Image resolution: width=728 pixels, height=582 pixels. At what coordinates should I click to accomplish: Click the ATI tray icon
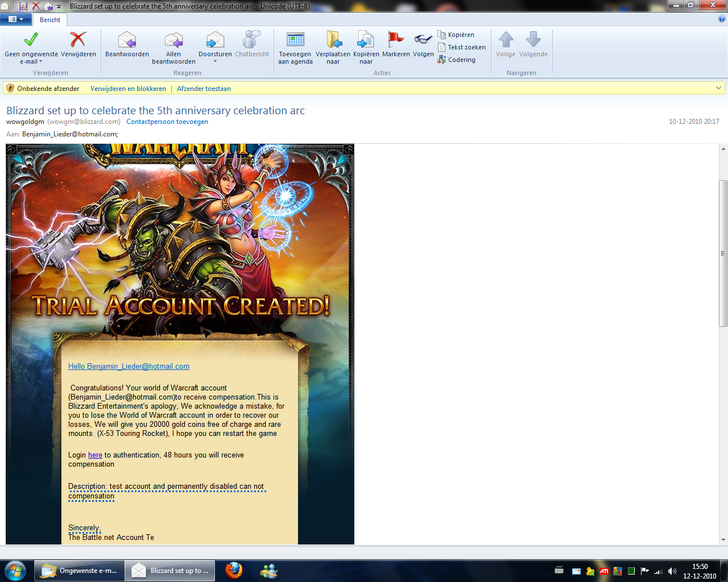pyautogui.click(x=604, y=571)
